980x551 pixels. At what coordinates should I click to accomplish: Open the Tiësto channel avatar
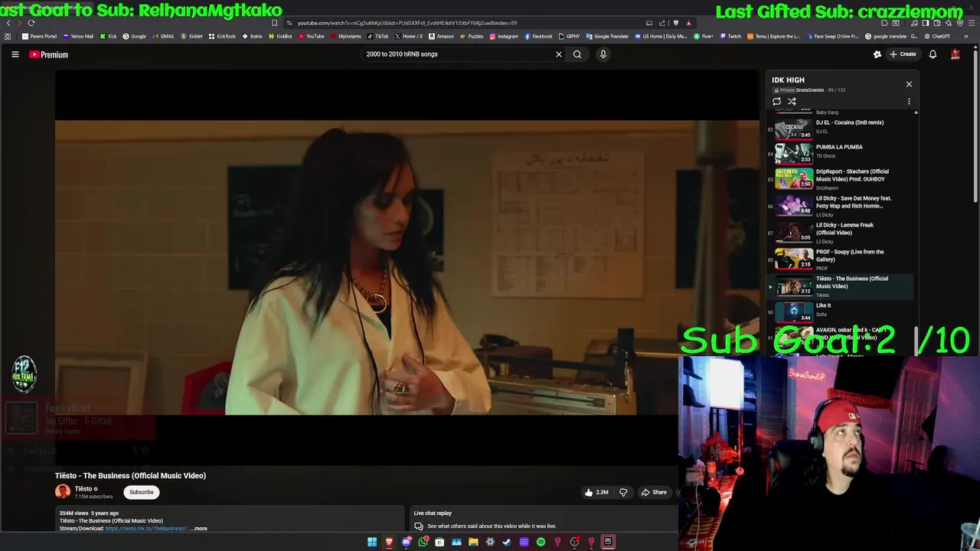click(63, 492)
